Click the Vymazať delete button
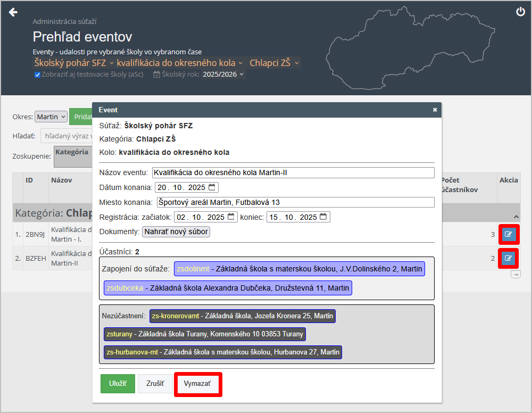The width and height of the screenshot is (532, 413). click(x=197, y=384)
